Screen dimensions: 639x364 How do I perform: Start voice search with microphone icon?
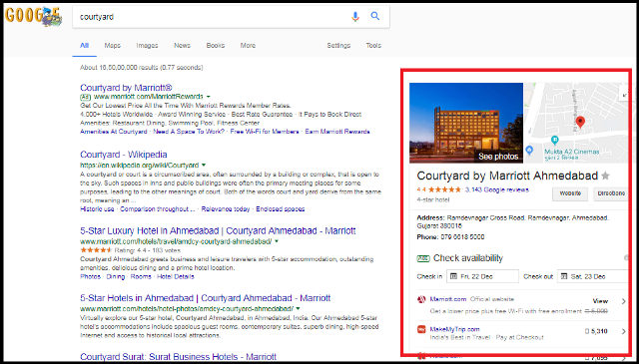pos(355,17)
